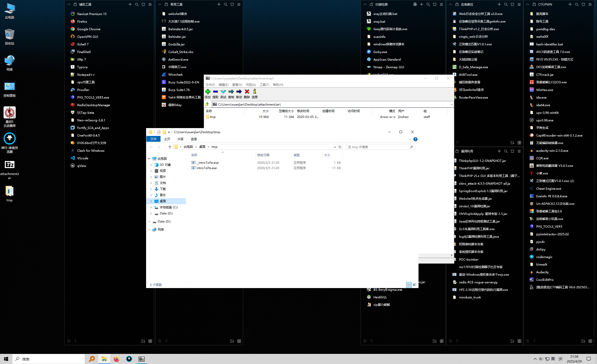Open ida64.exe in CTF/PWN panel
This screenshot has width=597, height=364.
tap(543, 105)
